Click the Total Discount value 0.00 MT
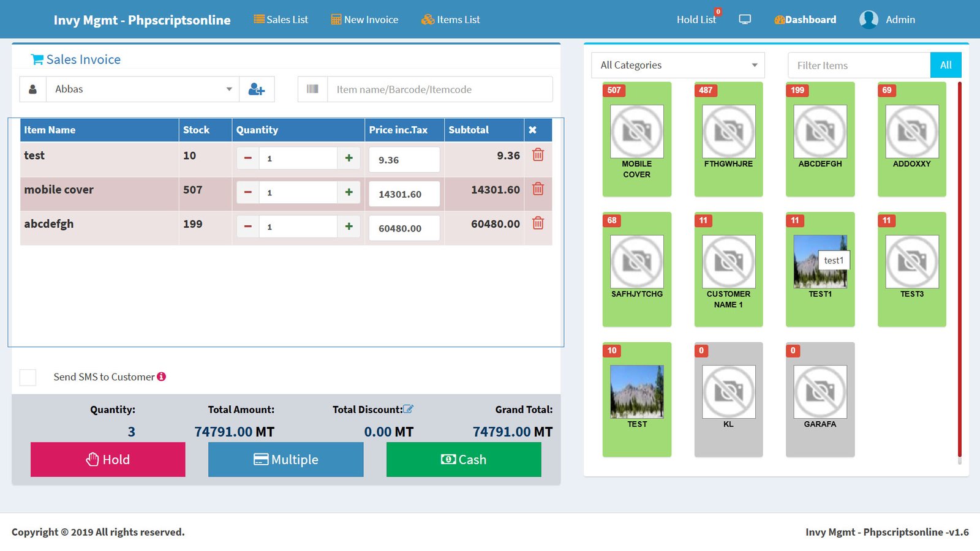 coord(389,432)
